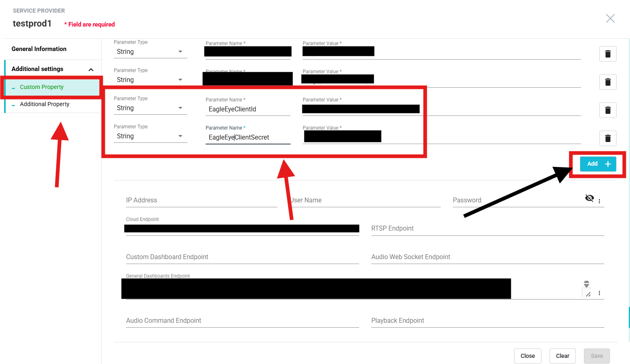Delete the EagleEyeClientId parameter row
Screen dimensions: 630x364
point(608,110)
